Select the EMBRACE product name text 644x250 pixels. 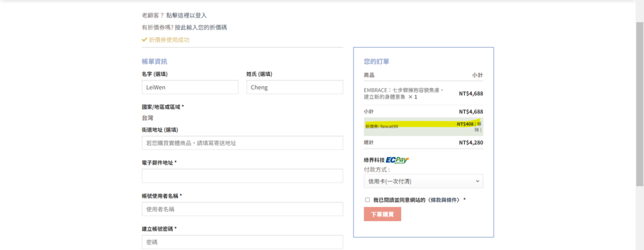(x=404, y=93)
